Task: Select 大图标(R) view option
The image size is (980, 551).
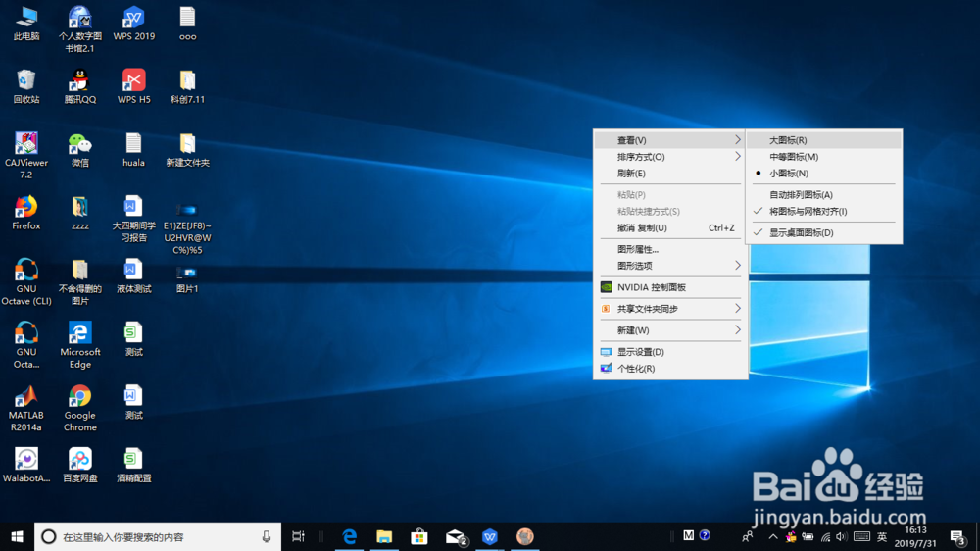Action: click(x=824, y=140)
